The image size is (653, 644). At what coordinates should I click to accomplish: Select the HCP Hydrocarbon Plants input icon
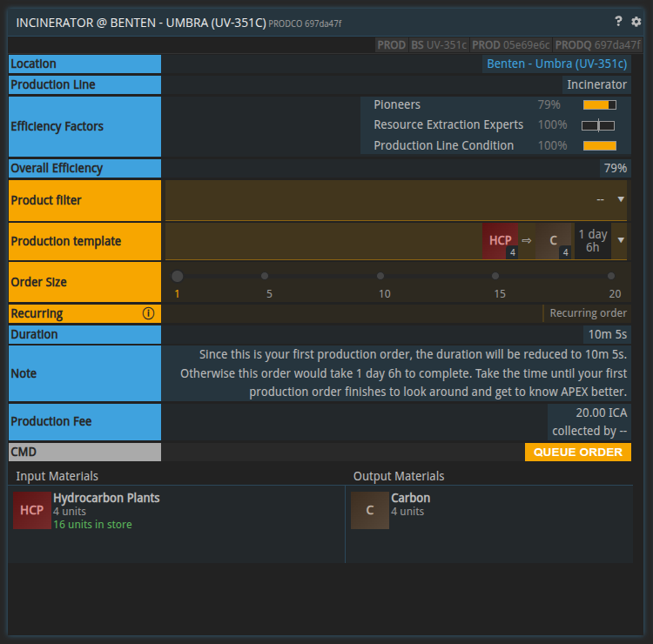(x=32, y=510)
